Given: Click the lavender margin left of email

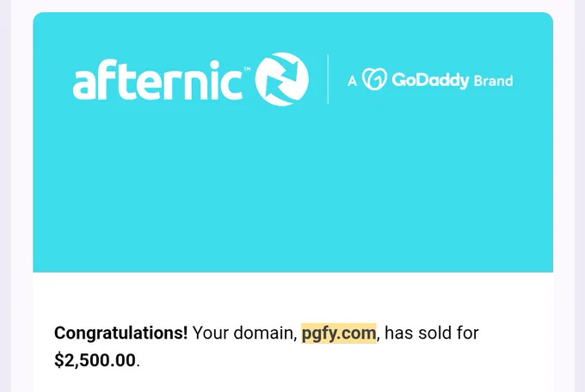Looking at the screenshot, I should (5, 196).
